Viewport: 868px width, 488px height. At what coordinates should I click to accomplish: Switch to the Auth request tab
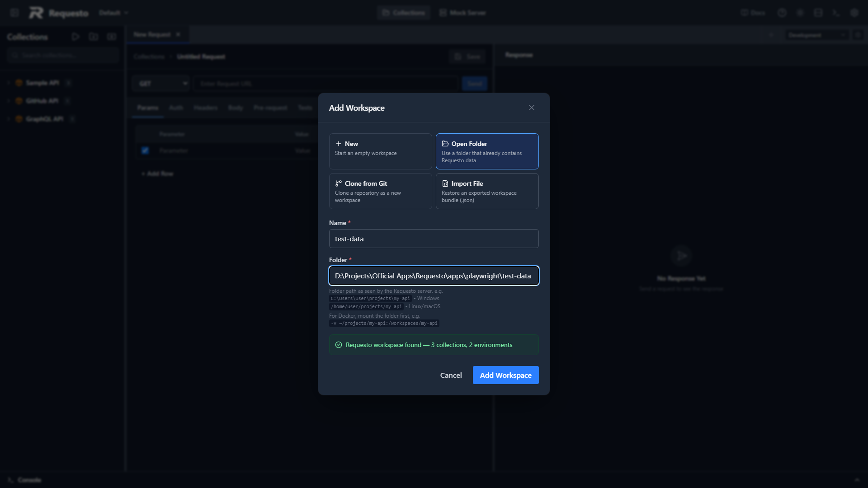[x=176, y=108]
